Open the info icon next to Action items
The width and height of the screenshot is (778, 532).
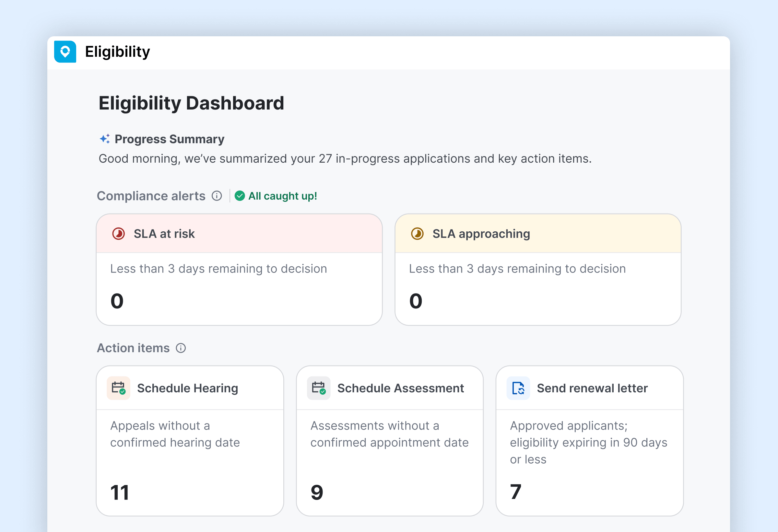click(x=181, y=348)
